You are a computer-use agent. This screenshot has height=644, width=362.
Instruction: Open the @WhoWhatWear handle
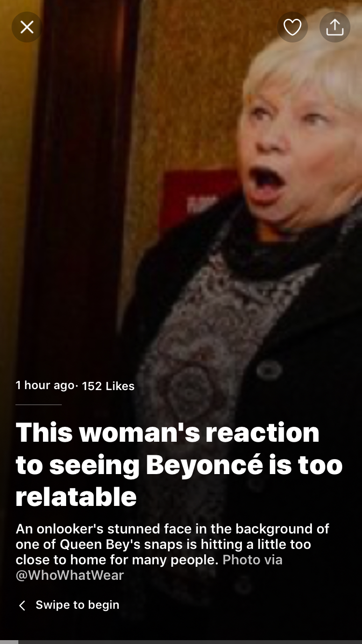pos(70,575)
